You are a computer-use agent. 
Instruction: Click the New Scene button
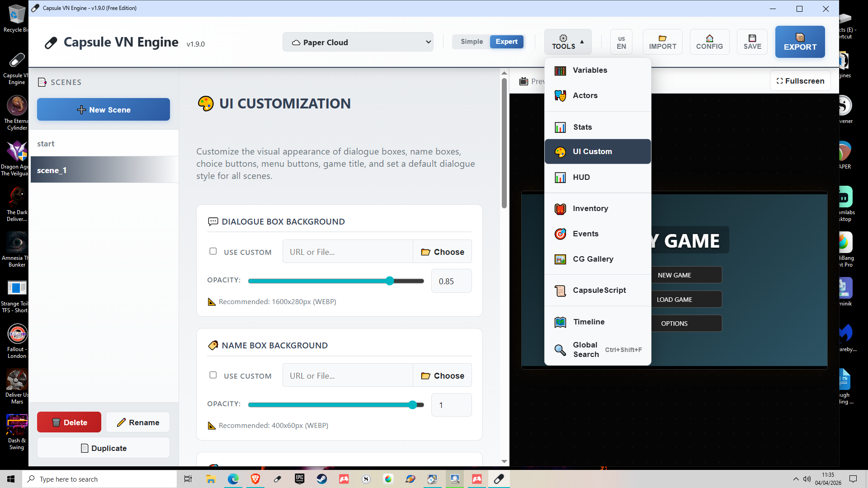(104, 110)
